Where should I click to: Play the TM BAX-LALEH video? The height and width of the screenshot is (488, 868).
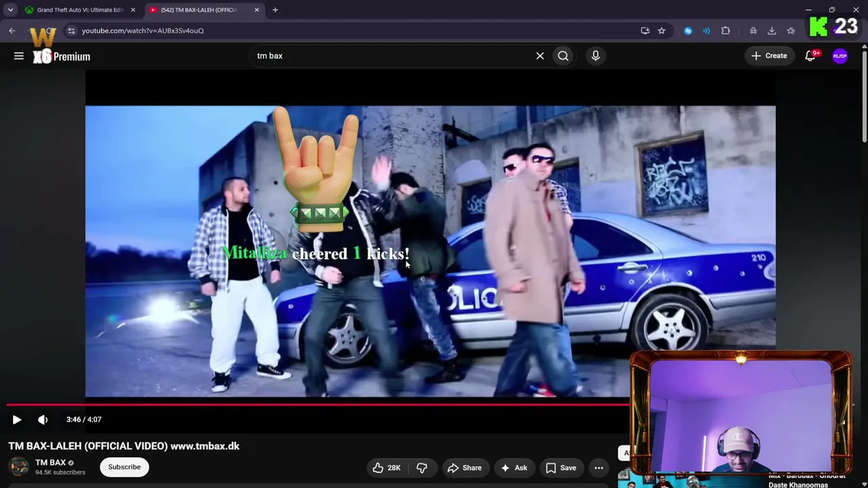coord(17,420)
